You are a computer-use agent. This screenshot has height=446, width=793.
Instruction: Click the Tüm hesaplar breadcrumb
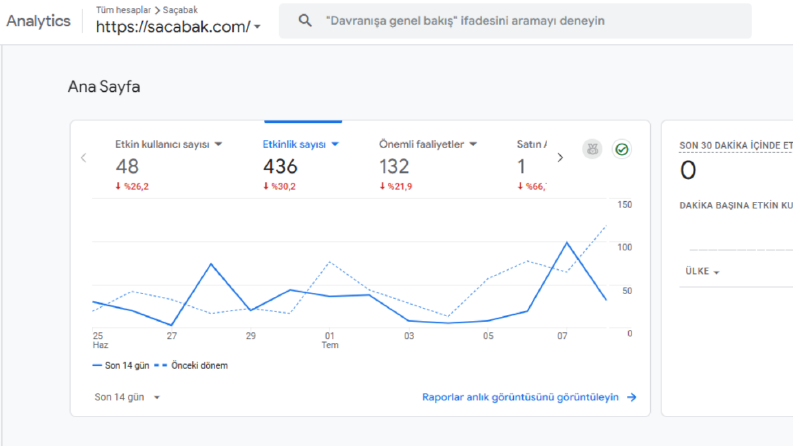pos(123,10)
